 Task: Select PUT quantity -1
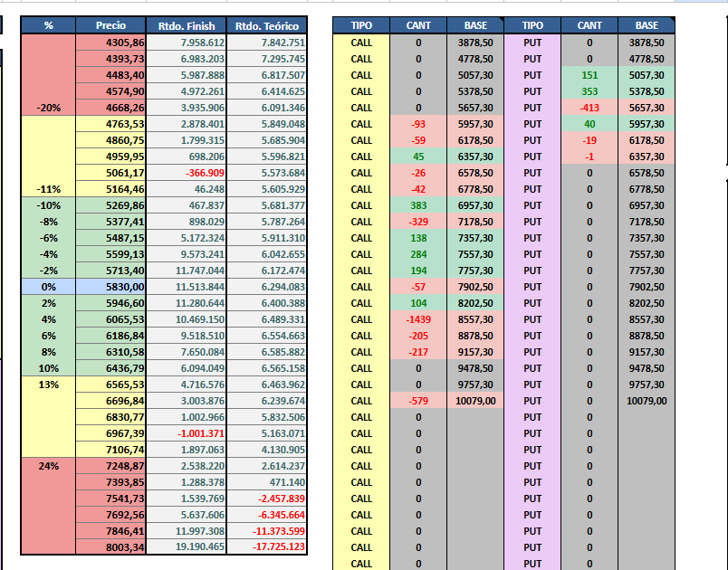[x=589, y=157]
